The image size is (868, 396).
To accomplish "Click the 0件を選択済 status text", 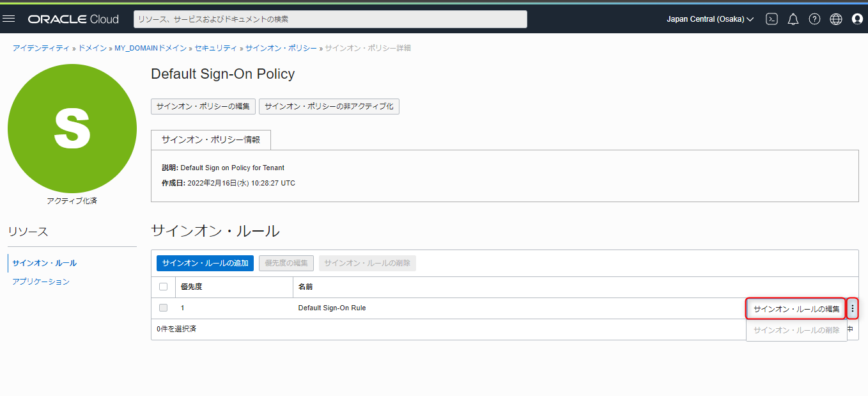I will coord(176,329).
